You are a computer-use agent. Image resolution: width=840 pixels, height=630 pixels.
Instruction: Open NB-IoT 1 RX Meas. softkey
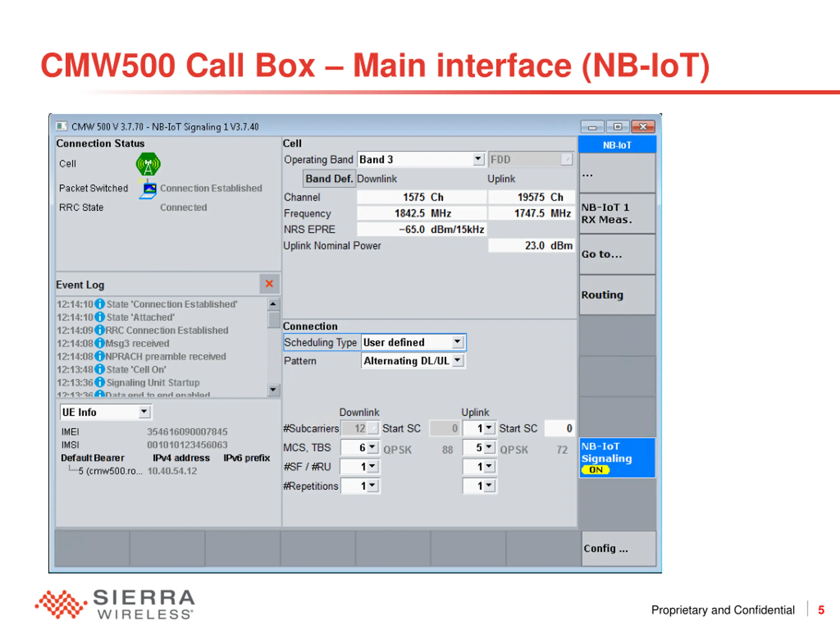tap(617, 213)
